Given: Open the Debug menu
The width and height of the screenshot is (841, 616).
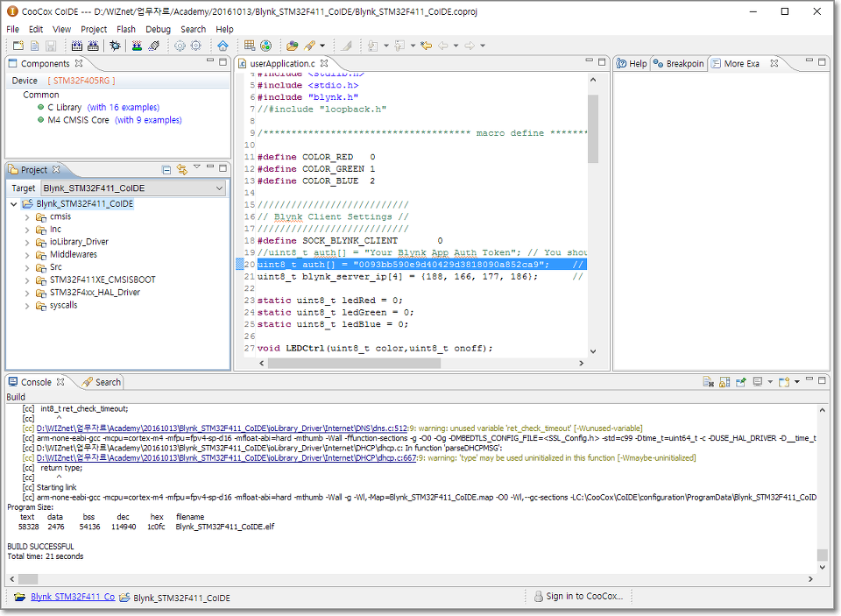Looking at the screenshot, I should tap(158, 29).
